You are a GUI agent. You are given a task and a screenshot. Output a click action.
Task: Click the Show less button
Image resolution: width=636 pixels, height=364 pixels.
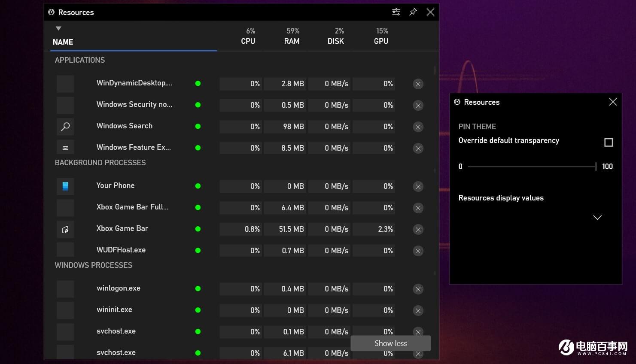390,343
